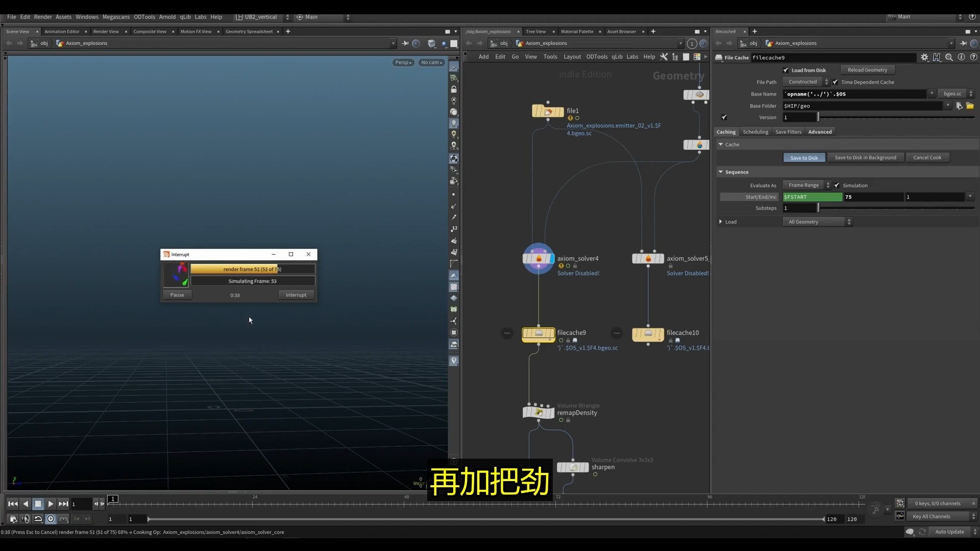Click the file1 node icon
Screen dimensions: 980x551
(x=548, y=111)
